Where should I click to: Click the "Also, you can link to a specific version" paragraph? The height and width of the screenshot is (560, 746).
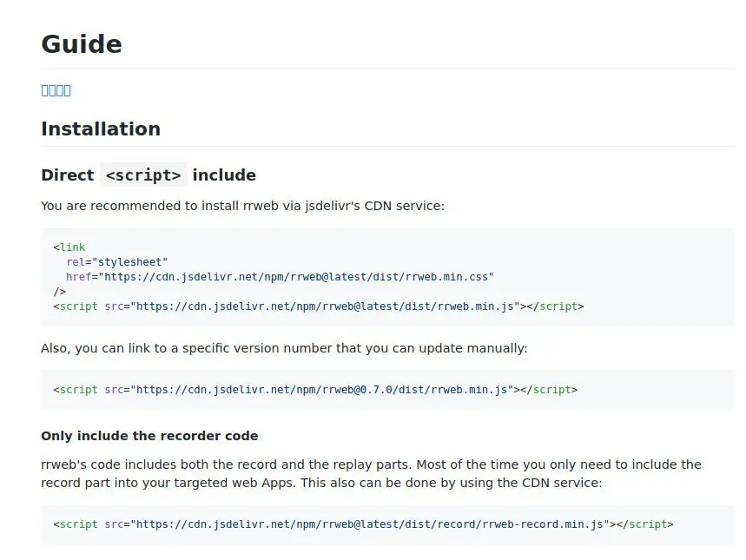284,348
